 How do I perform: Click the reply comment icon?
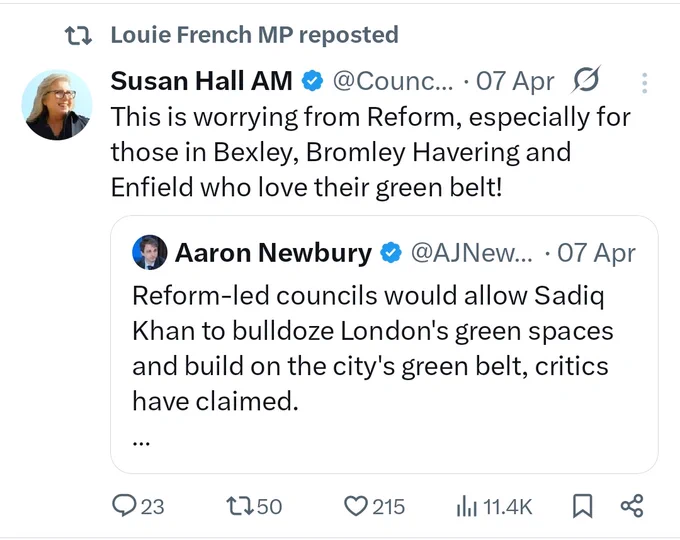(124, 506)
